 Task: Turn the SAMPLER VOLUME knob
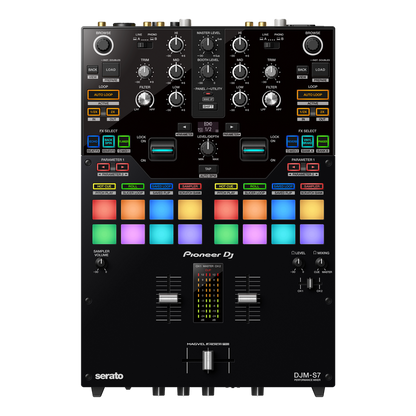(x=100, y=263)
